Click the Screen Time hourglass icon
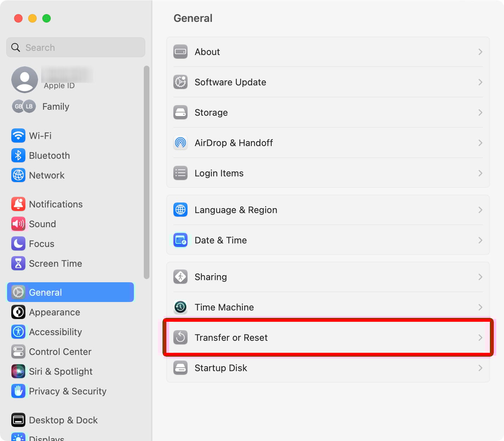Image resolution: width=504 pixels, height=441 pixels. (x=18, y=264)
